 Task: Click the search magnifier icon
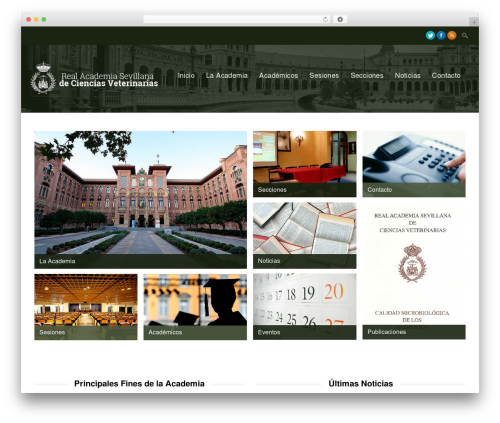tap(465, 36)
